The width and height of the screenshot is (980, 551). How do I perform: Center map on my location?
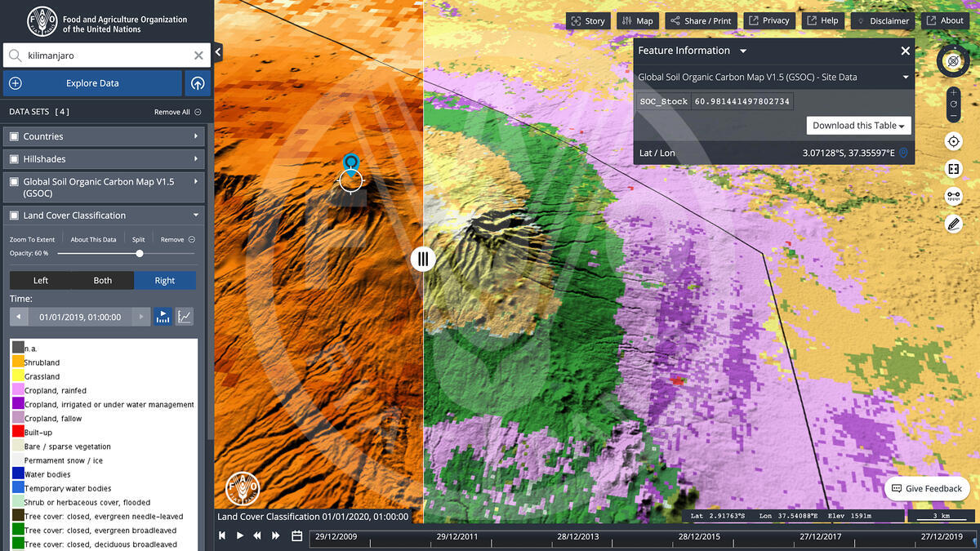(x=953, y=142)
